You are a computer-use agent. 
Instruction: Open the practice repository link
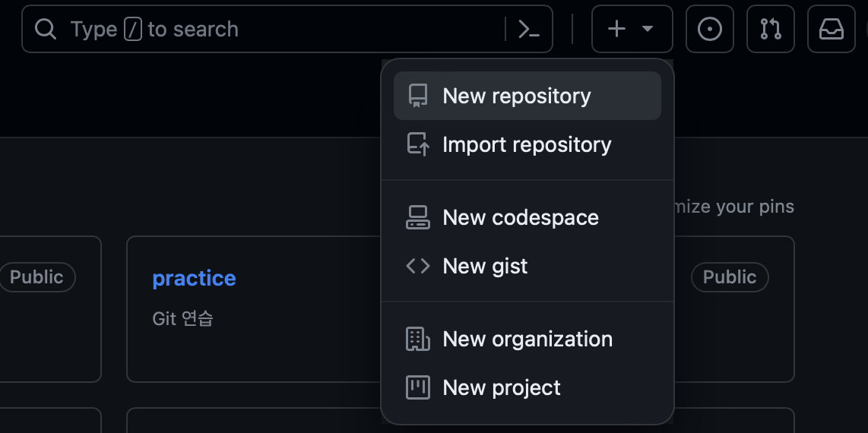coord(194,278)
